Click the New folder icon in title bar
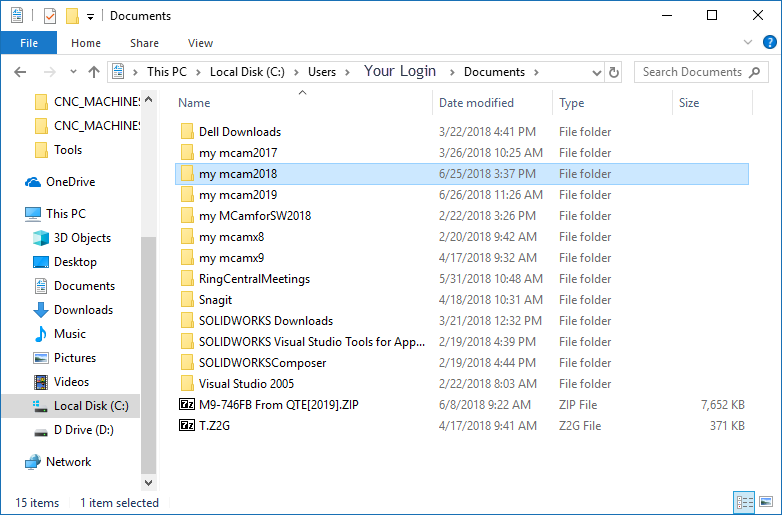 (72, 16)
